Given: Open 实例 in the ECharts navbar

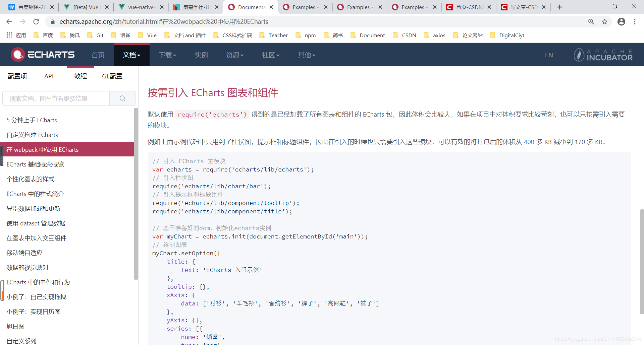Looking at the screenshot, I should coord(201,55).
